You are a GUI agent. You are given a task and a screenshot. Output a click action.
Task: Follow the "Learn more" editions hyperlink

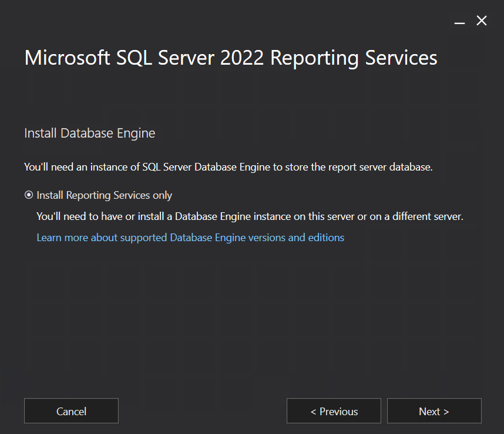190,238
